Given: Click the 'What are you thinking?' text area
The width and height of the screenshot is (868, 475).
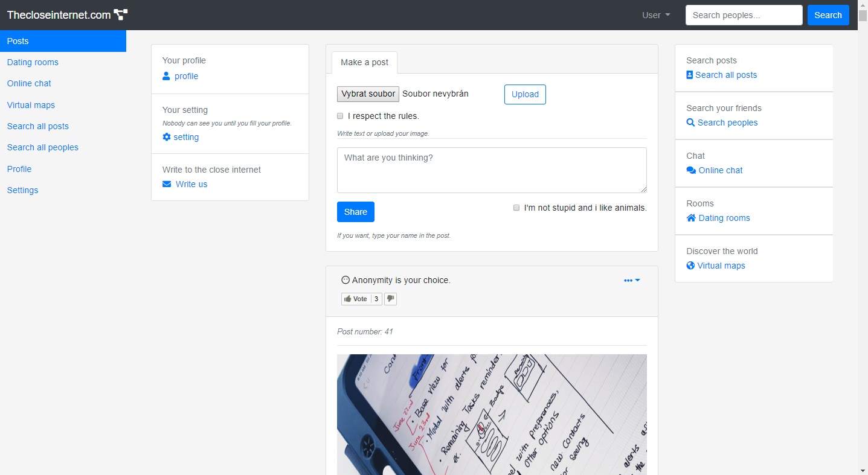Looking at the screenshot, I should tap(492, 170).
